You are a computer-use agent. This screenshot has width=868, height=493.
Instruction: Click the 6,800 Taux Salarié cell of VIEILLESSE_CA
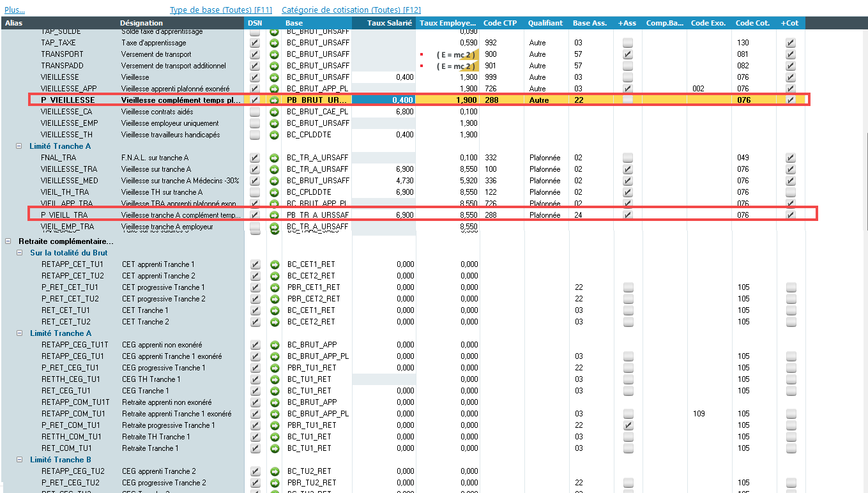[x=384, y=112]
